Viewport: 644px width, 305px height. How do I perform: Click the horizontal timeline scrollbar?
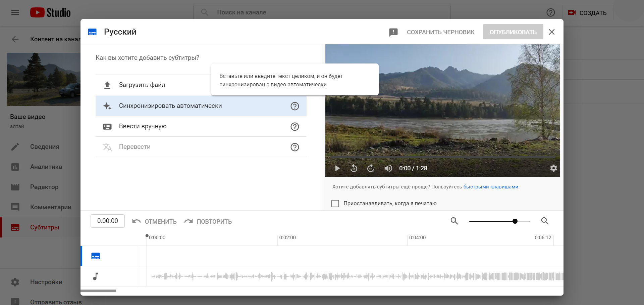[98, 291]
